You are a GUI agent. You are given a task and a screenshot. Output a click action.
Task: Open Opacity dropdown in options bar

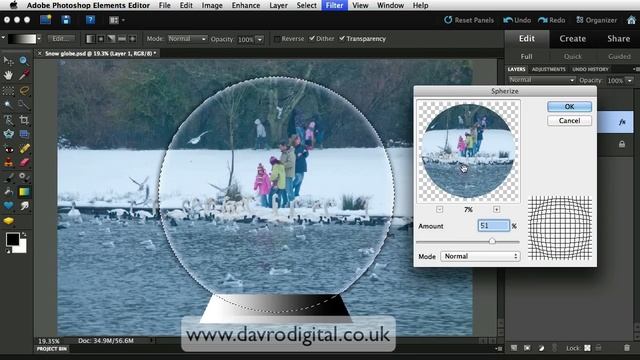[260, 39]
